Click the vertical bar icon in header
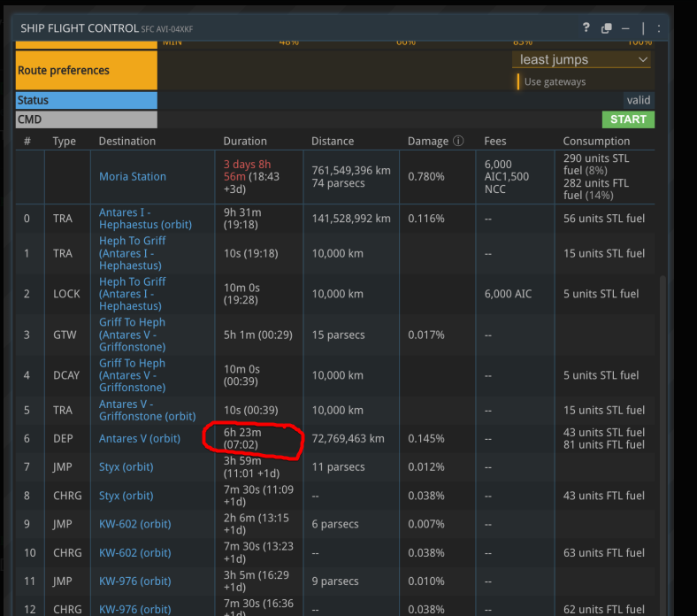This screenshot has width=697, height=616. click(643, 28)
